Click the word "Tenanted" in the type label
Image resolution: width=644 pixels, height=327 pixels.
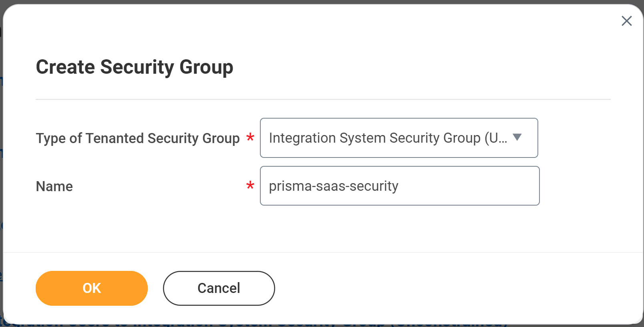coord(115,138)
